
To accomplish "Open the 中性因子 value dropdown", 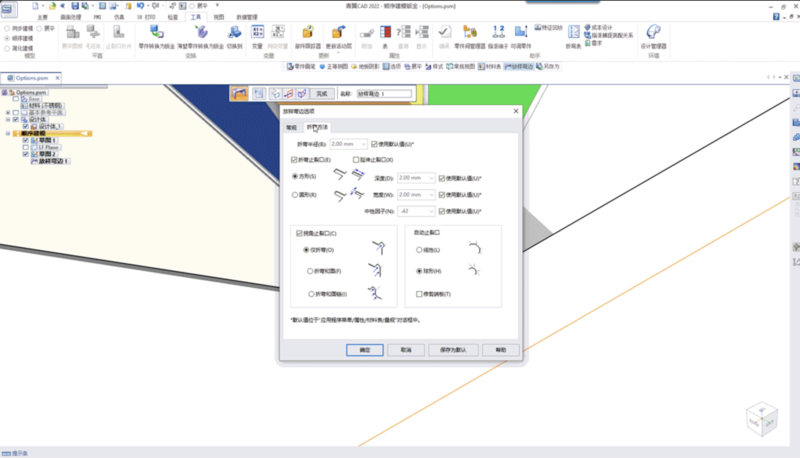I will pyautogui.click(x=432, y=211).
